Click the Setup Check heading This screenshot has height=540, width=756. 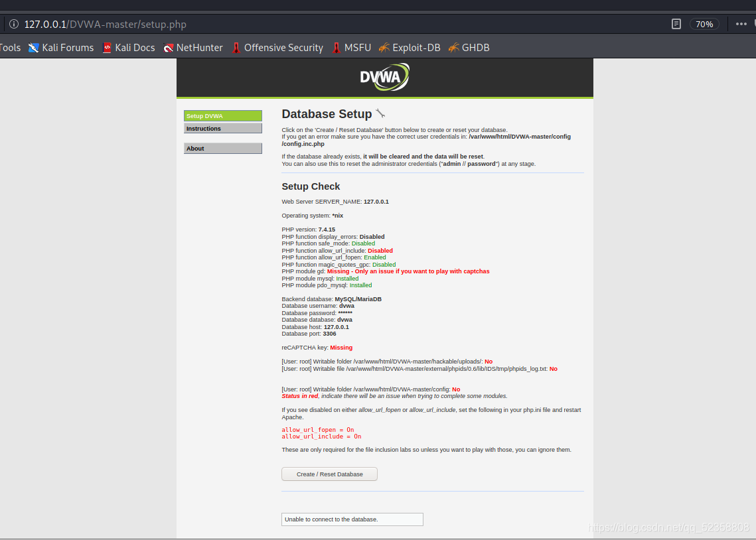pos(311,186)
